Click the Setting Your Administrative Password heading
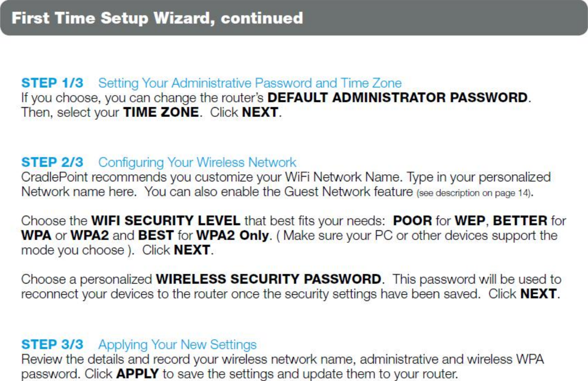The image size is (588, 381). click(250, 83)
